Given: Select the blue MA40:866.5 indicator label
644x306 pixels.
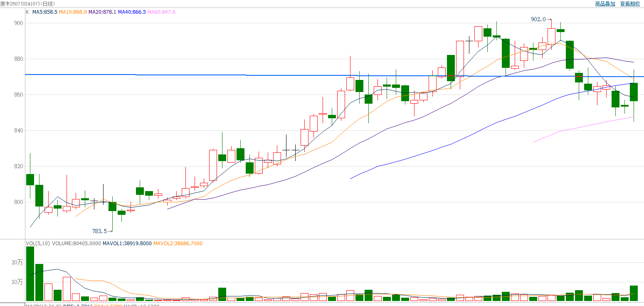Looking at the screenshot, I should (132, 12).
